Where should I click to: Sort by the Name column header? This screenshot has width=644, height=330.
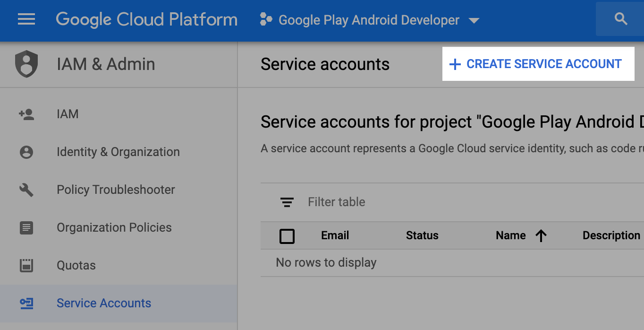510,235
